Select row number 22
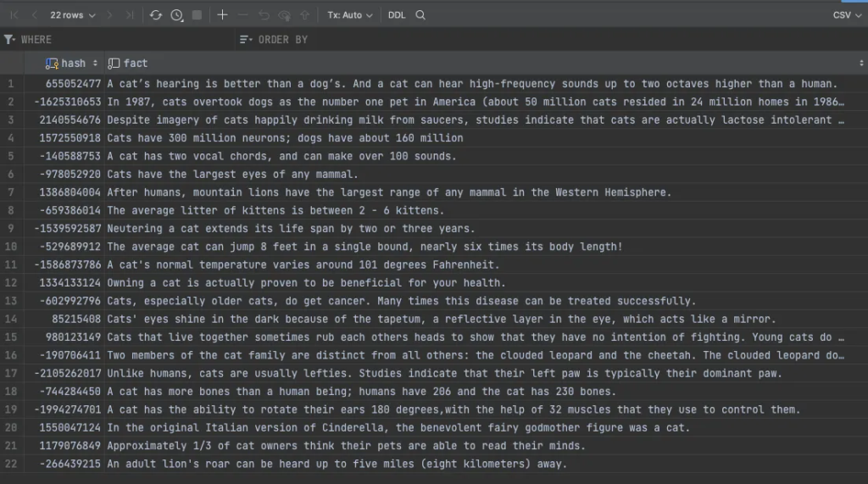The width and height of the screenshot is (868, 484). coord(10,464)
